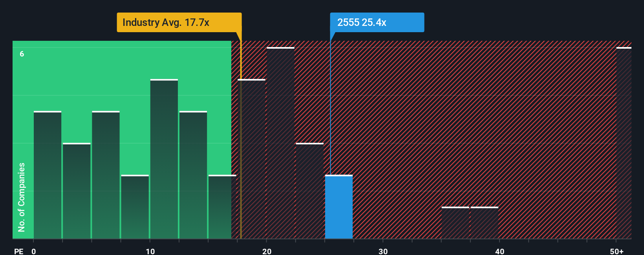Click the bar between PE 15 and 17.5
The width and height of the screenshot is (644, 255).
pyautogui.click(x=222, y=207)
